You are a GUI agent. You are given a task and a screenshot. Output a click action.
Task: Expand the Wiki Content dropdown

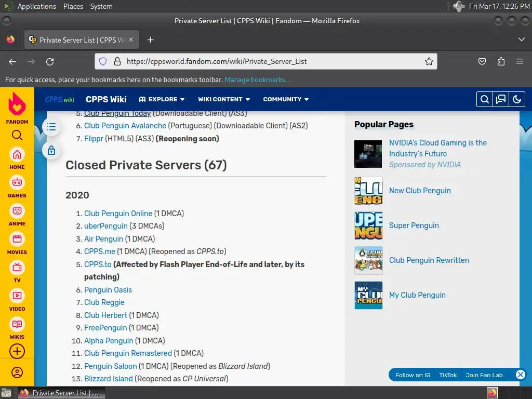224,99
